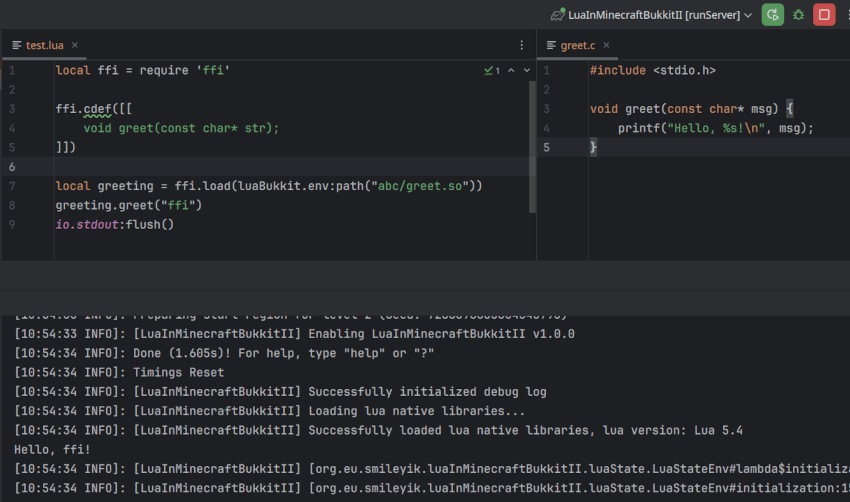Click the greet.c file icon

(551, 45)
